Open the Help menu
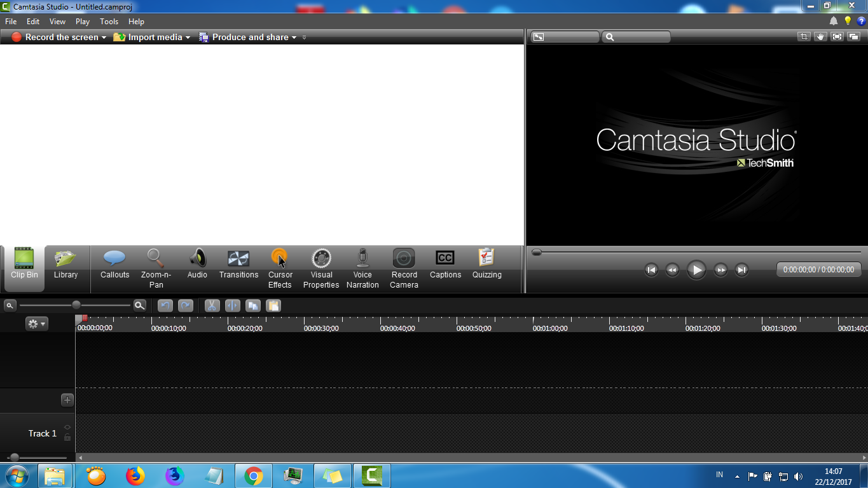Screen dimensions: 868x488 136,22
